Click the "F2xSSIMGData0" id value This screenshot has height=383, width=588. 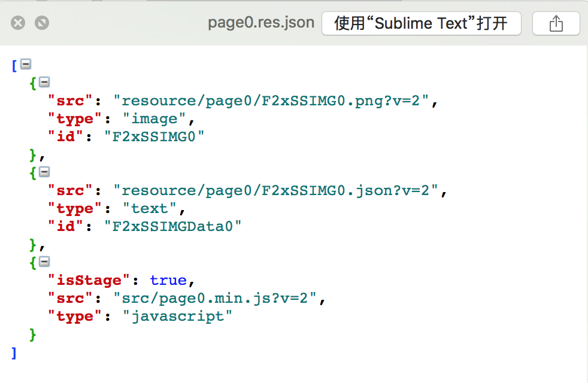point(172,226)
